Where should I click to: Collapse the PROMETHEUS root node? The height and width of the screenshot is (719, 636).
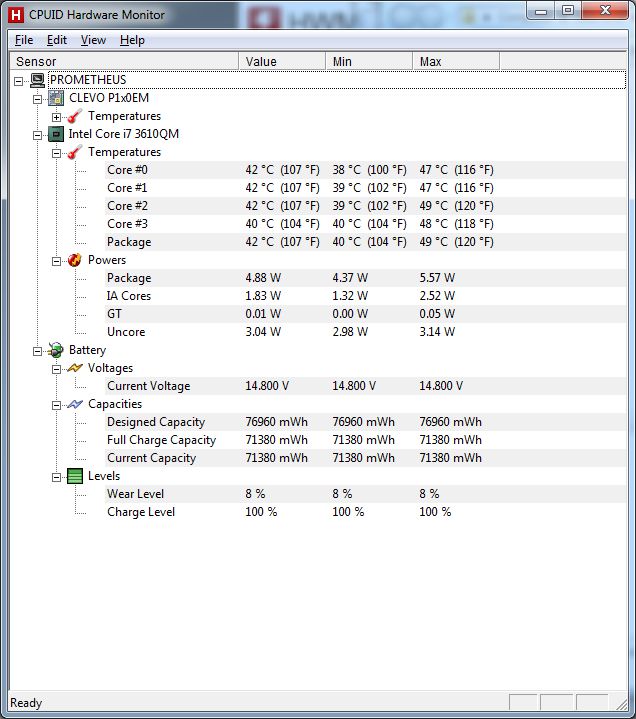click(18, 81)
